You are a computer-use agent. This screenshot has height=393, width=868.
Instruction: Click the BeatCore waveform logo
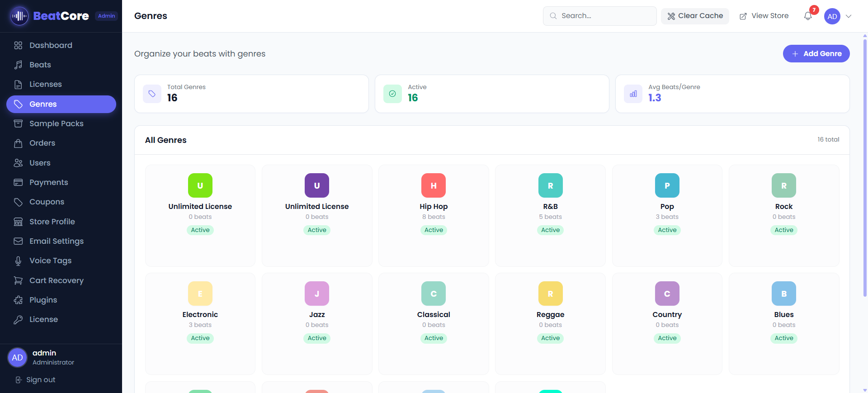[x=19, y=16]
